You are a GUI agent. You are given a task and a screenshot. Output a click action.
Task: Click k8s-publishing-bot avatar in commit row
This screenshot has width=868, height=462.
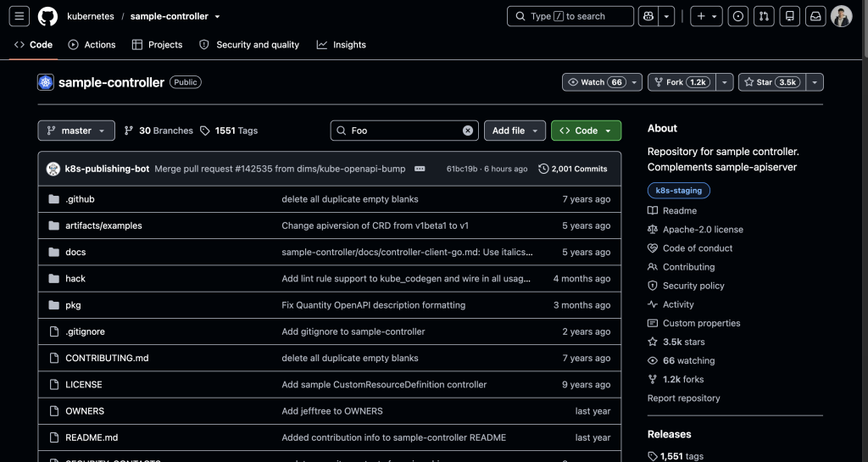pyautogui.click(x=53, y=169)
